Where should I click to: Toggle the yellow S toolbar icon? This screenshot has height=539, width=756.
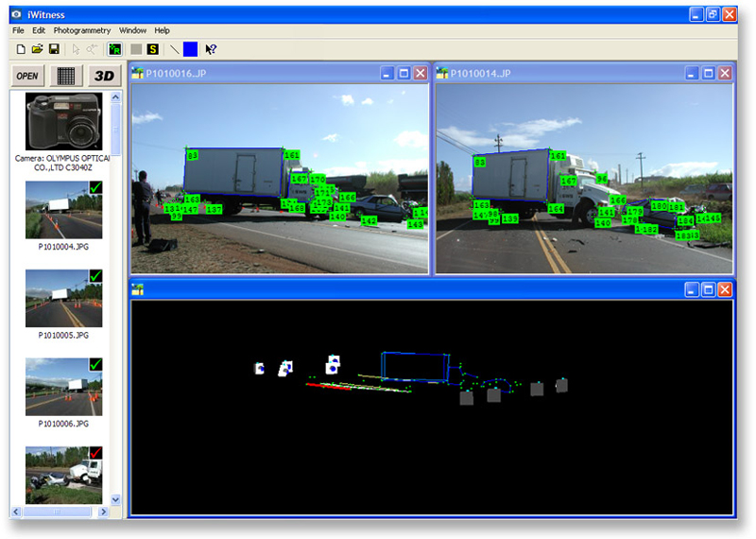(x=153, y=49)
